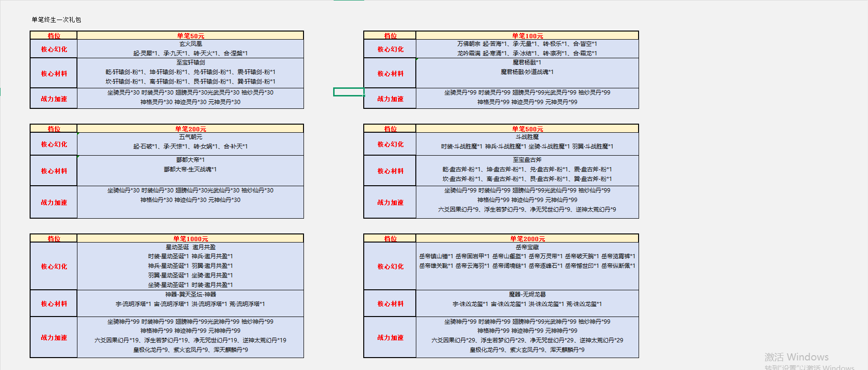Screen dimensions: 868x370
Task: Click the cell containing 玄火凤凰
Action: pos(190,49)
